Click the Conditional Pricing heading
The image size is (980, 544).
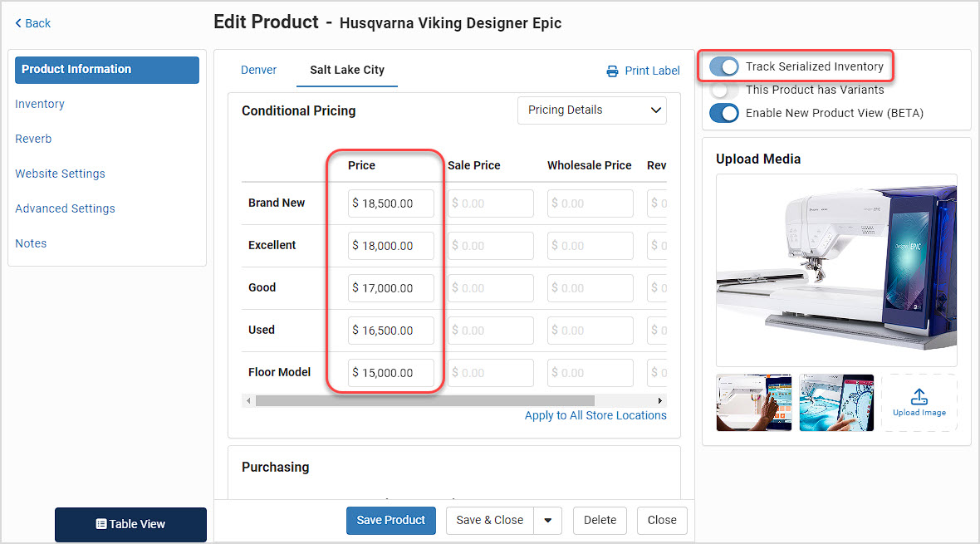point(299,111)
